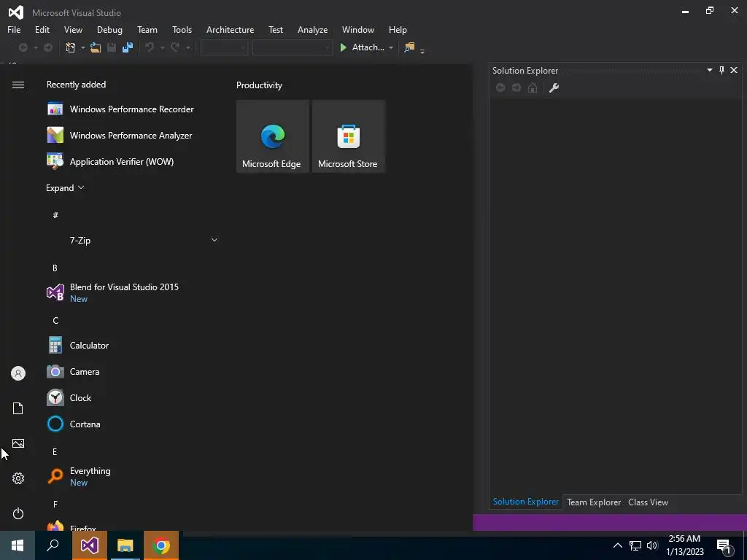
Task: Open the Attach button dropdown arrow
Action: coord(391,47)
